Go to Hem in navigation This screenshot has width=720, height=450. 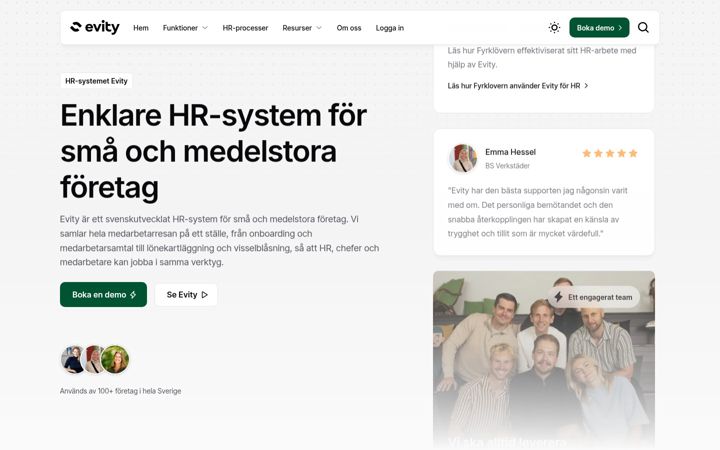(x=141, y=28)
